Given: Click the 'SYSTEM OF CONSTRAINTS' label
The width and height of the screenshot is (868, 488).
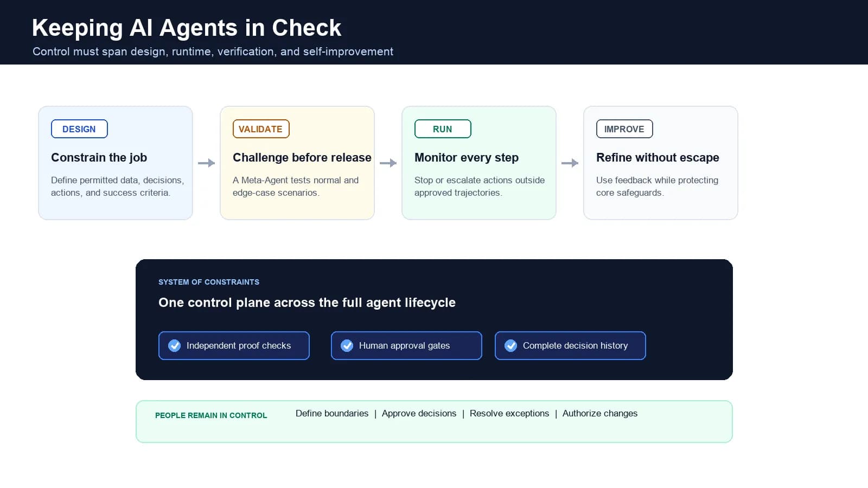Looking at the screenshot, I should 209,282.
